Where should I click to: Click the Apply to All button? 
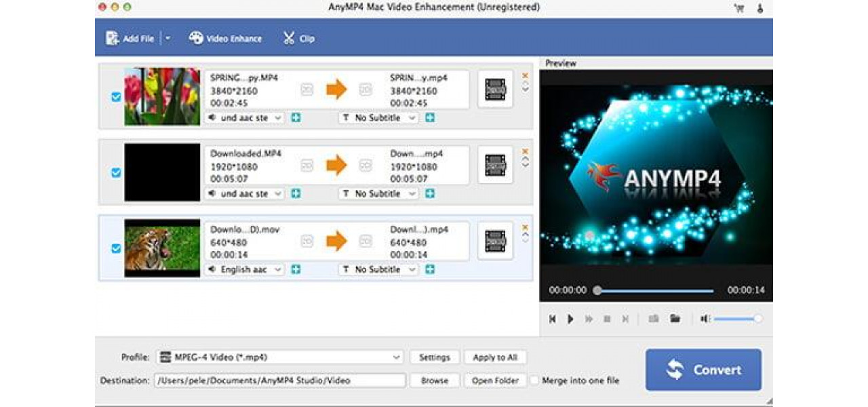[x=495, y=357]
